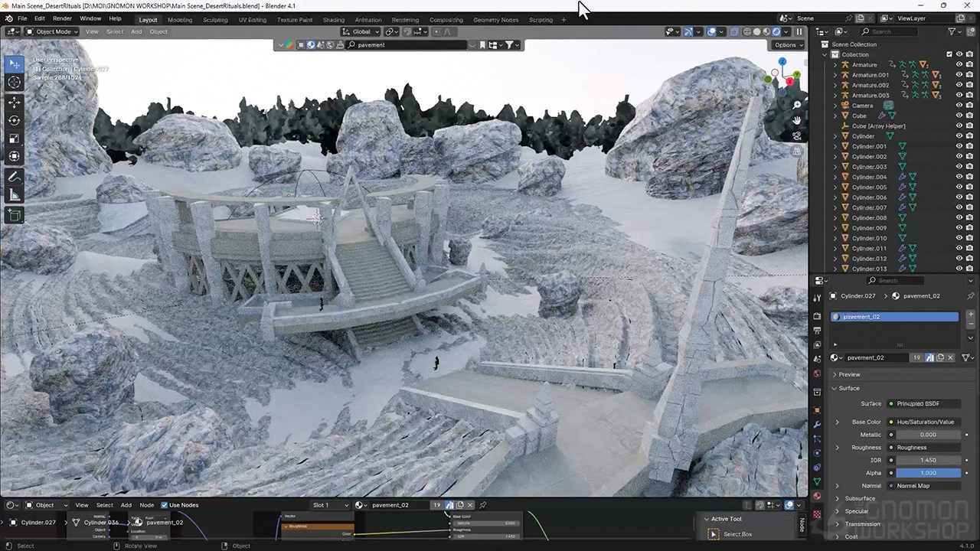Click the Principled BSDF surface button
Image resolution: width=980 pixels, height=551 pixels.
(923, 403)
